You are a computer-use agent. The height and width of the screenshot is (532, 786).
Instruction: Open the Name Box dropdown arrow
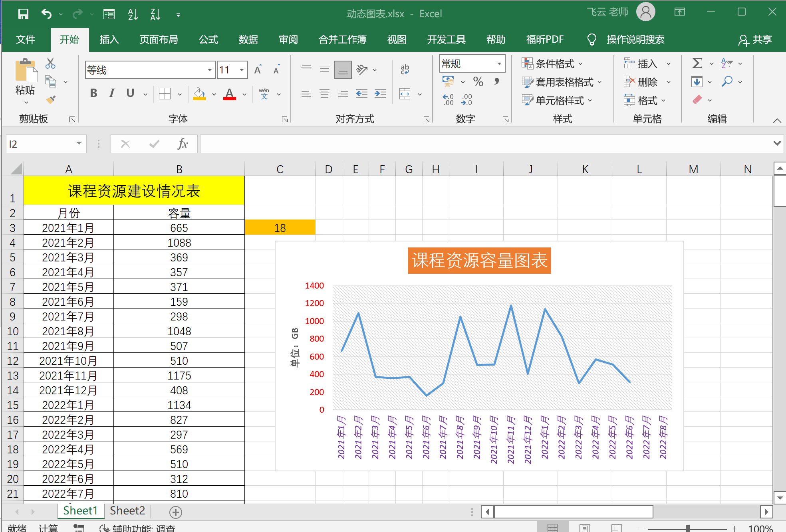pos(79,144)
